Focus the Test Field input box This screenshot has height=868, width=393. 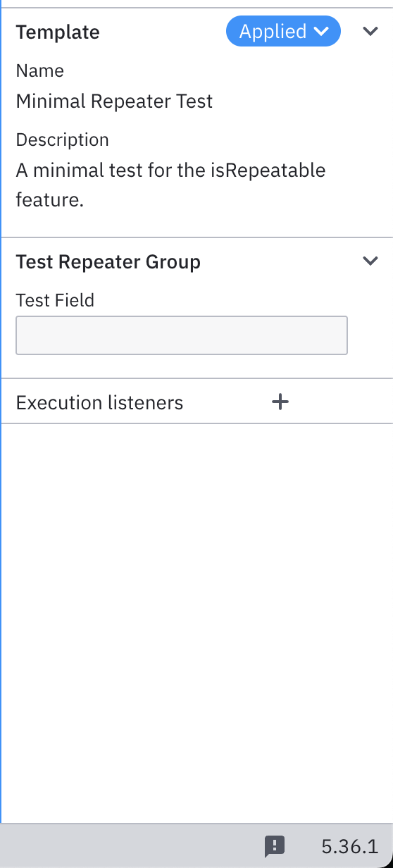(182, 335)
